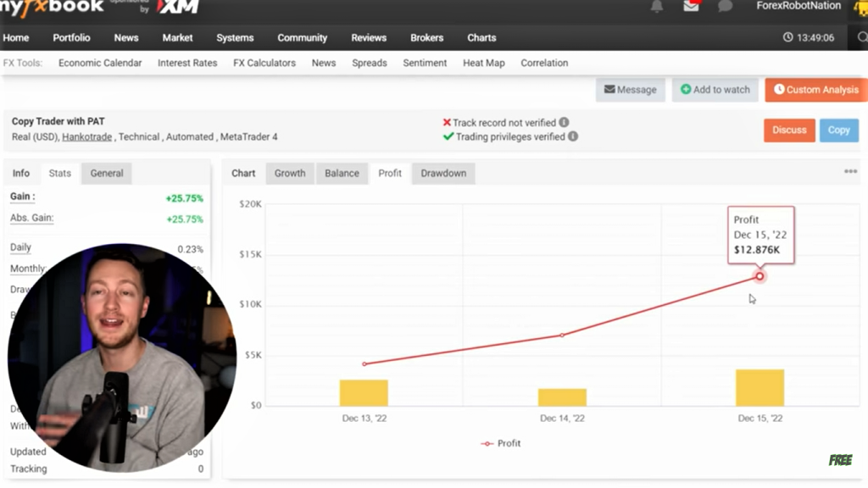
Task: Toggle the Profit series via chart legend
Action: 501,443
